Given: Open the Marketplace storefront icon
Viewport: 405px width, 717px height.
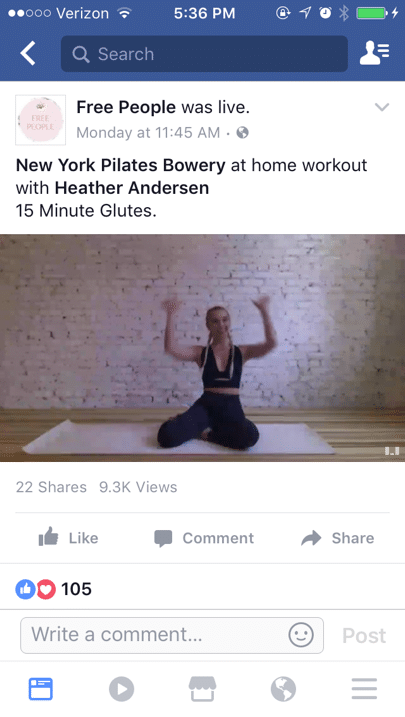Looking at the screenshot, I should (x=202, y=689).
